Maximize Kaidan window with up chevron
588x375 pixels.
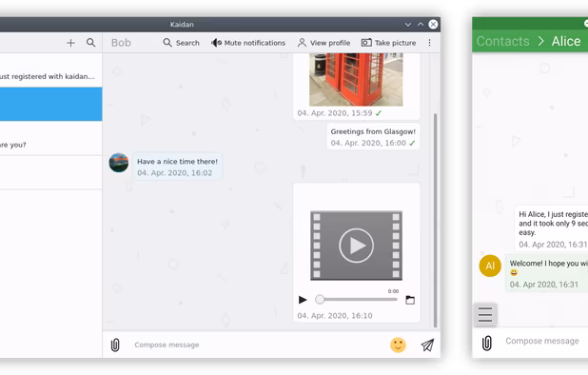point(421,25)
